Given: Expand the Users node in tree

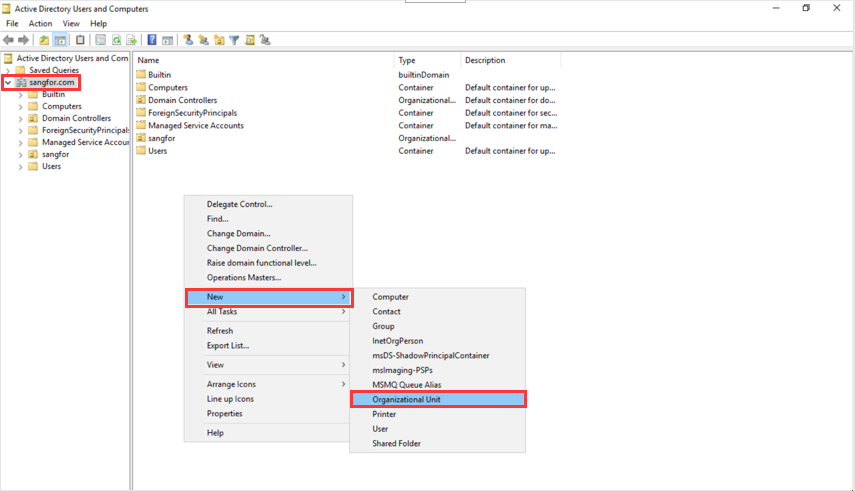Looking at the screenshot, I should 21,166.
